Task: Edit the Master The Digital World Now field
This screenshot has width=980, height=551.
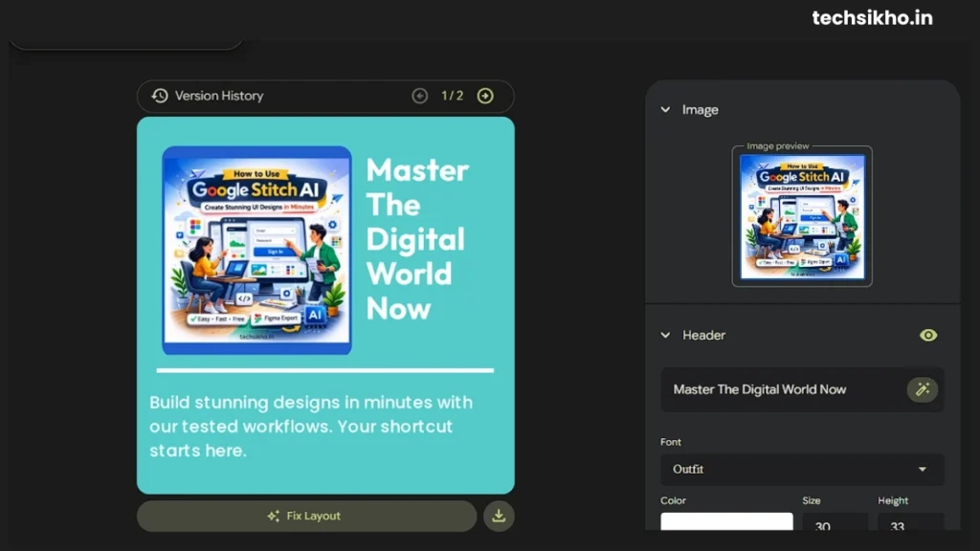Action: pyautogui.click(x=780, y=389)
